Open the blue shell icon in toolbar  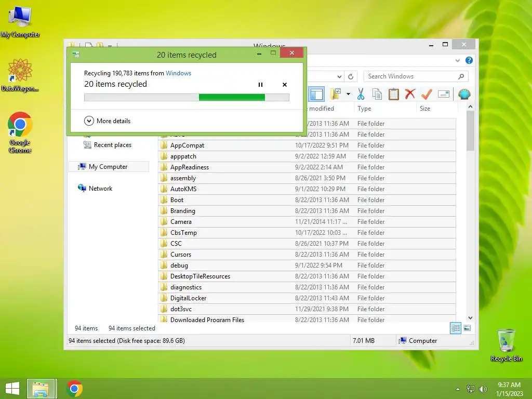[x=464, y=94]
